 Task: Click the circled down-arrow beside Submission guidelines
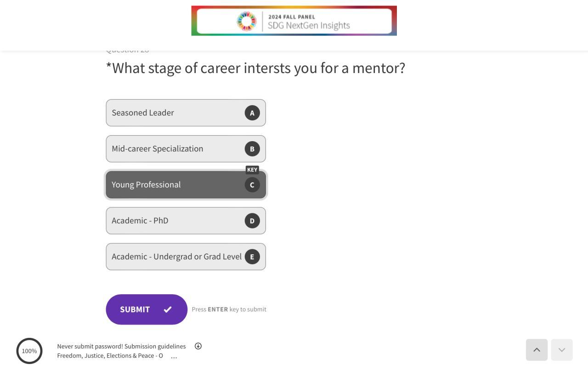tap(198, 346)
